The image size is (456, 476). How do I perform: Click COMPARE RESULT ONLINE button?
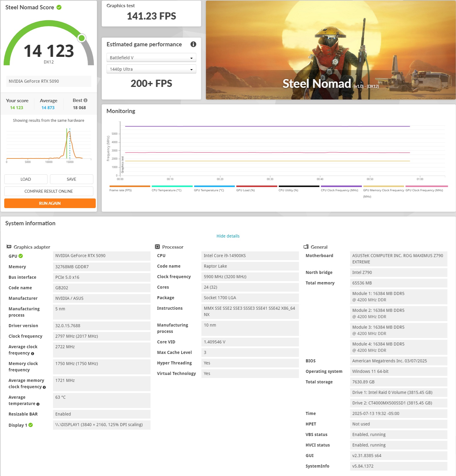pyautogui.click(x=48, y=191)
